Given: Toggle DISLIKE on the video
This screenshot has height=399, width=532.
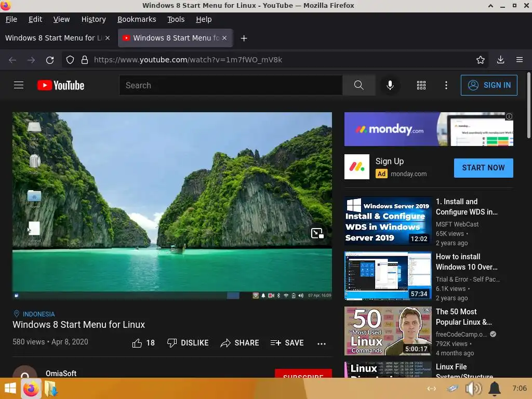Looking at the screenshot, I should pos(188,343).
